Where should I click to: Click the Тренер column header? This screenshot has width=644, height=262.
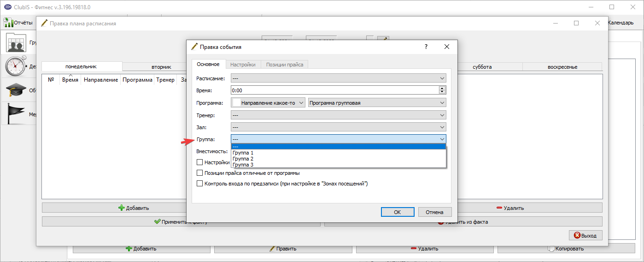[165, 80]
